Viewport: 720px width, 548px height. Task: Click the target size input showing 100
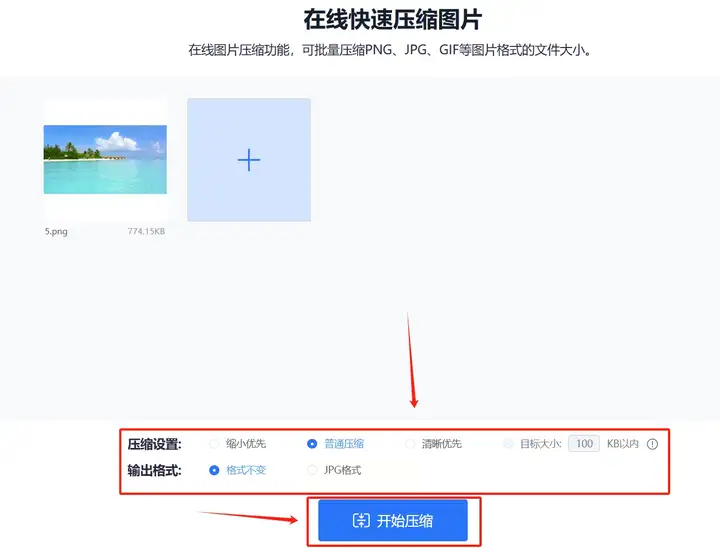click(584, 444)
